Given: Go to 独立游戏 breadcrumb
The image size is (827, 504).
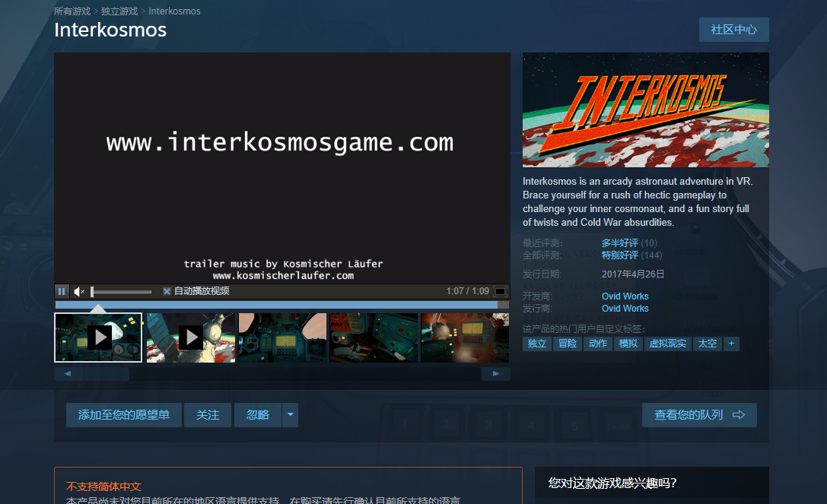Looking at the screenshot, I should pyautogui.click(x=119, y=11).
